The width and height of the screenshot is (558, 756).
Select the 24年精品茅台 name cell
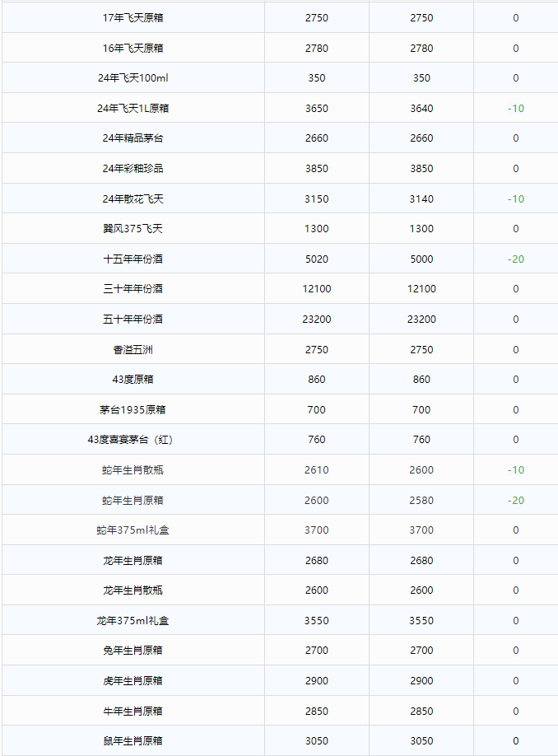(x=133, y=138)
